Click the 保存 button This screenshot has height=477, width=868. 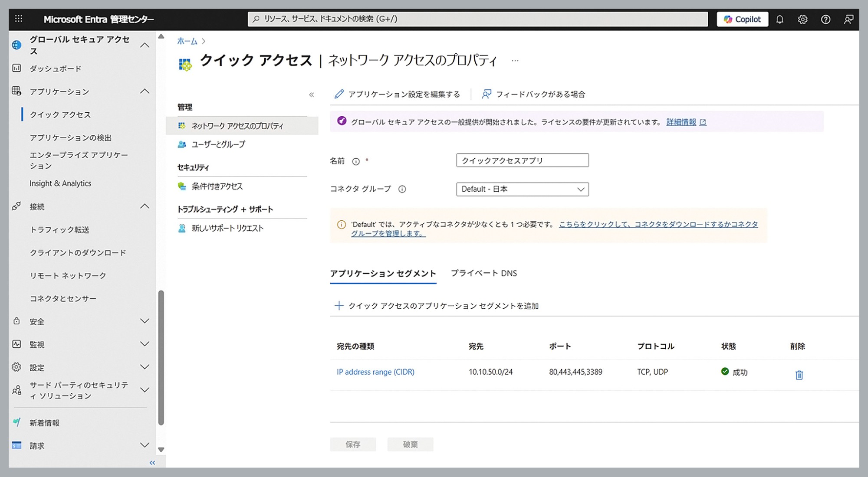353,444
